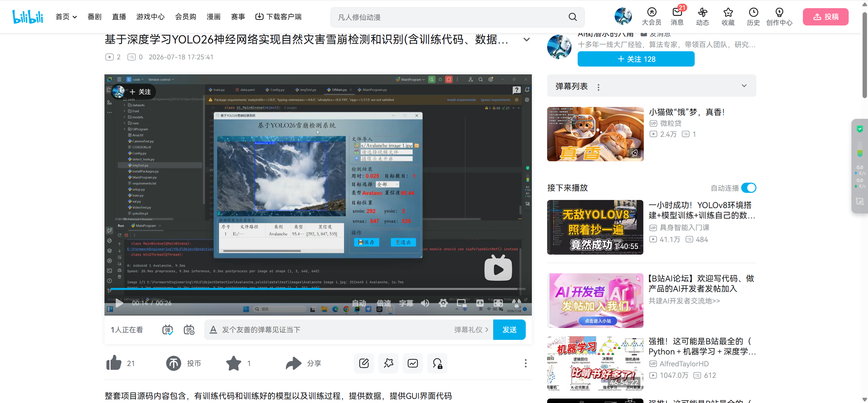Open the 收藏 favorites star in header

[728, 17]
